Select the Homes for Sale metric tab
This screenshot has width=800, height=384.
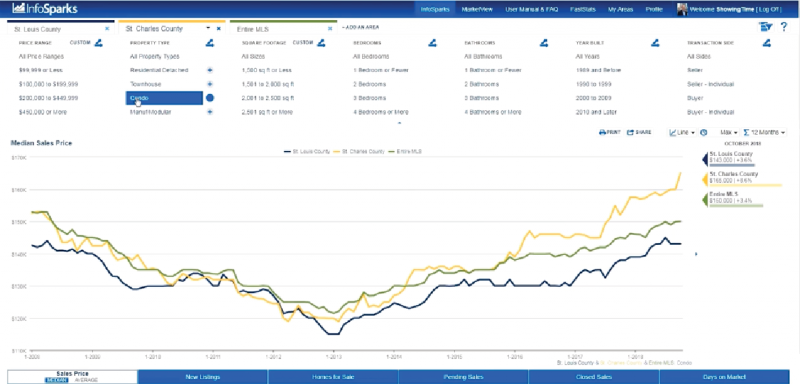tap(333, 377)
